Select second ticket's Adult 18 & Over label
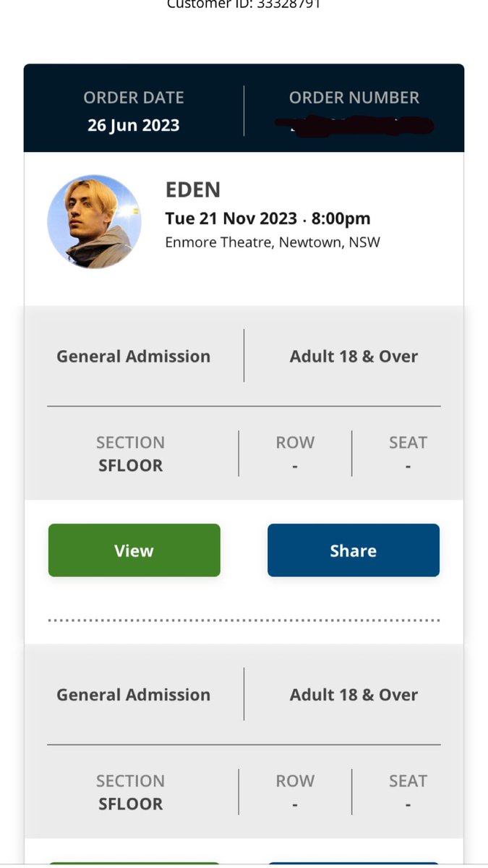 click(x=354, y=694)
